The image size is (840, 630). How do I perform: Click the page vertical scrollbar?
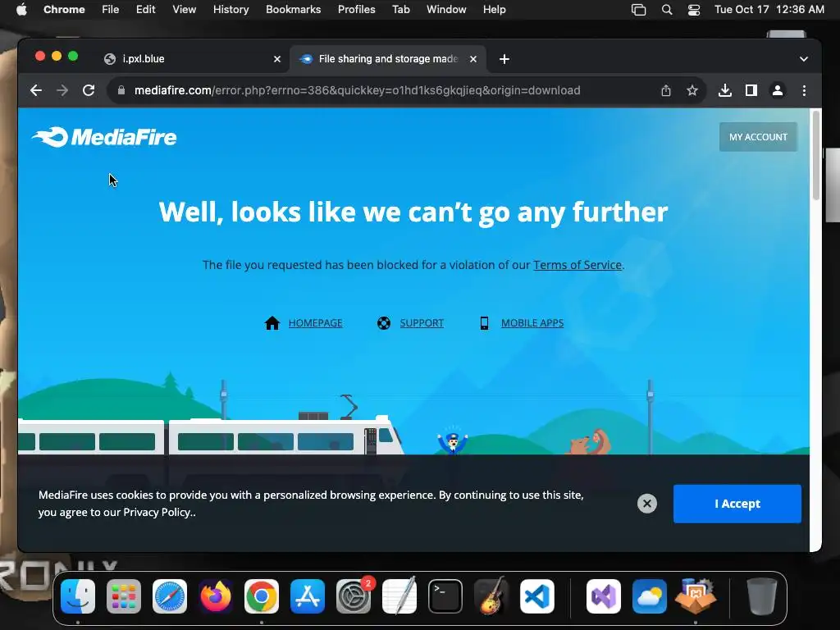click(x=815, y=155)
